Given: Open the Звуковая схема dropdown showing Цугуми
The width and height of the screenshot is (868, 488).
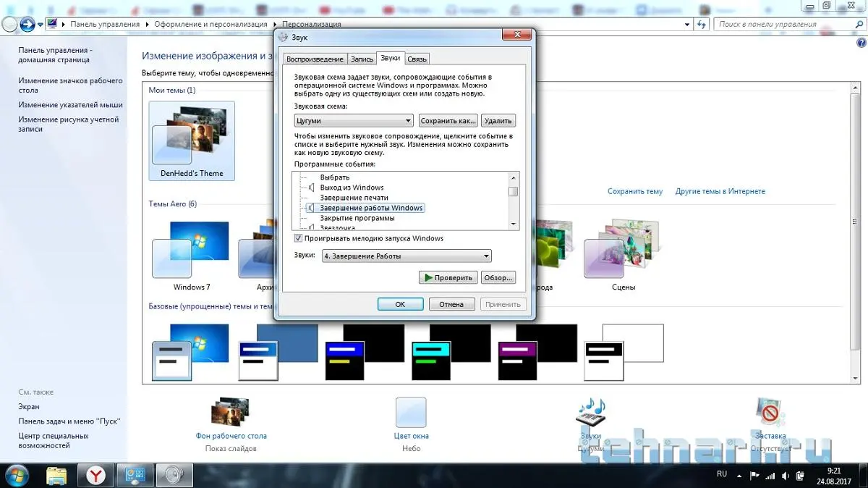Looking at the screenshot, I should (354, 121).
